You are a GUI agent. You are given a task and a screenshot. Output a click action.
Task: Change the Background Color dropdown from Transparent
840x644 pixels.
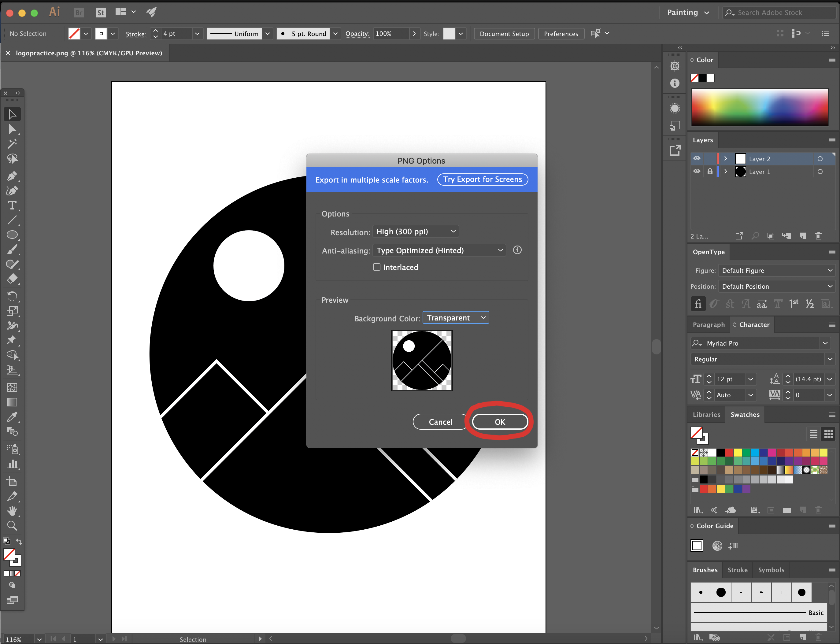click(455, 317)
